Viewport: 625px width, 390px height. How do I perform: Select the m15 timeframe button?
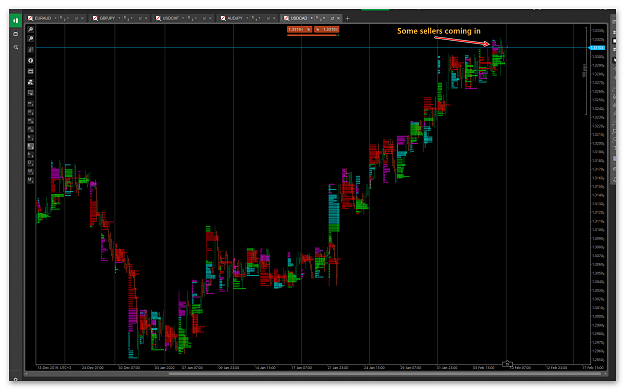point(30,120)
